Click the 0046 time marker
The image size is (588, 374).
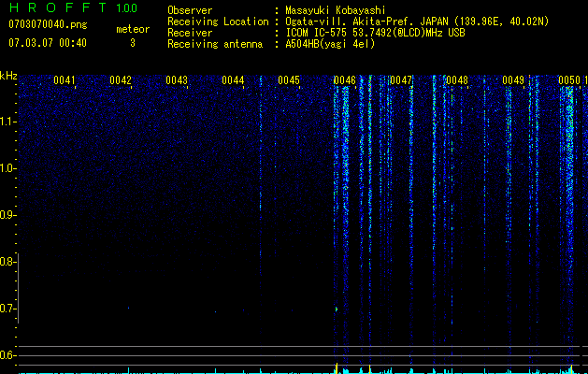click(x=345, y=80)
